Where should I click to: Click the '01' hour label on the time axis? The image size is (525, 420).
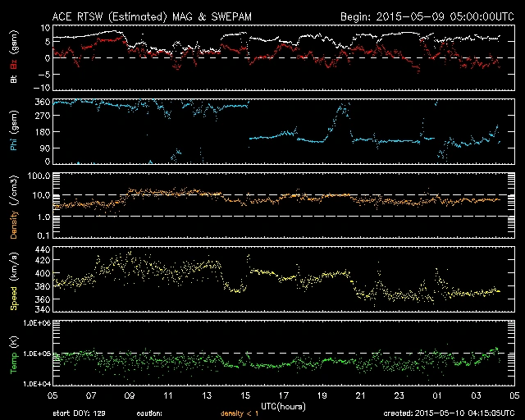click(x=437, y=396)
